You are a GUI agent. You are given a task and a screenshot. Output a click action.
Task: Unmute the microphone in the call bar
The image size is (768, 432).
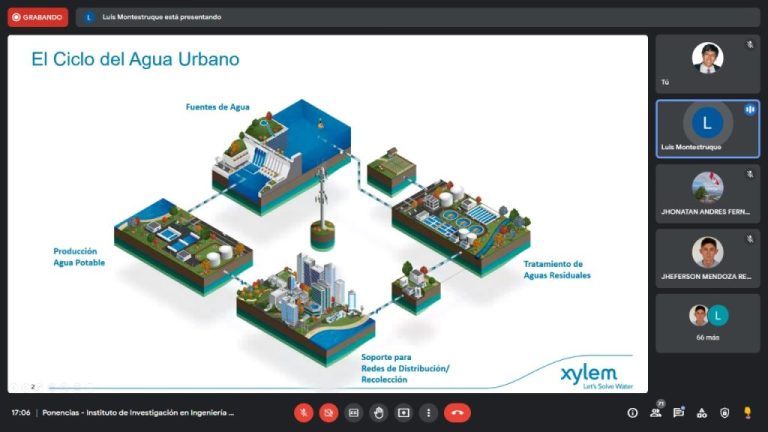tap(304, 412)
